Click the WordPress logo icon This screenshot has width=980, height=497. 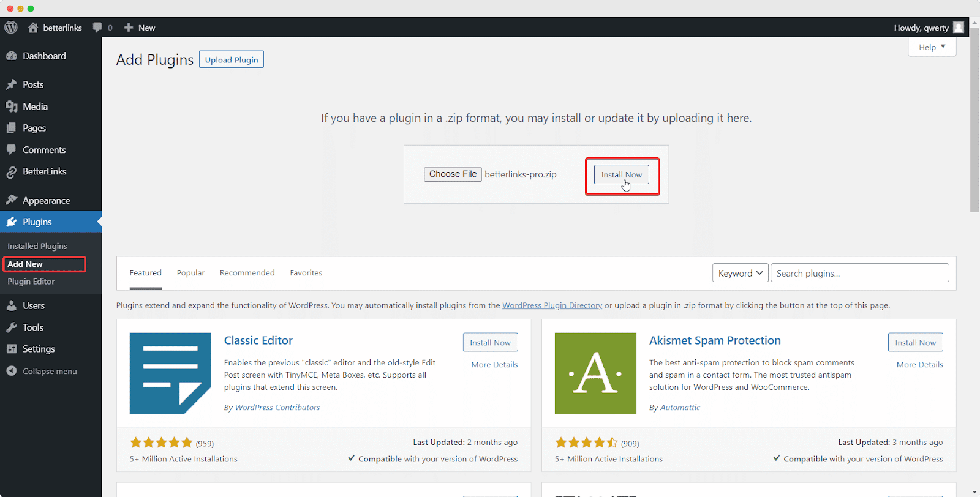point(11,28)
